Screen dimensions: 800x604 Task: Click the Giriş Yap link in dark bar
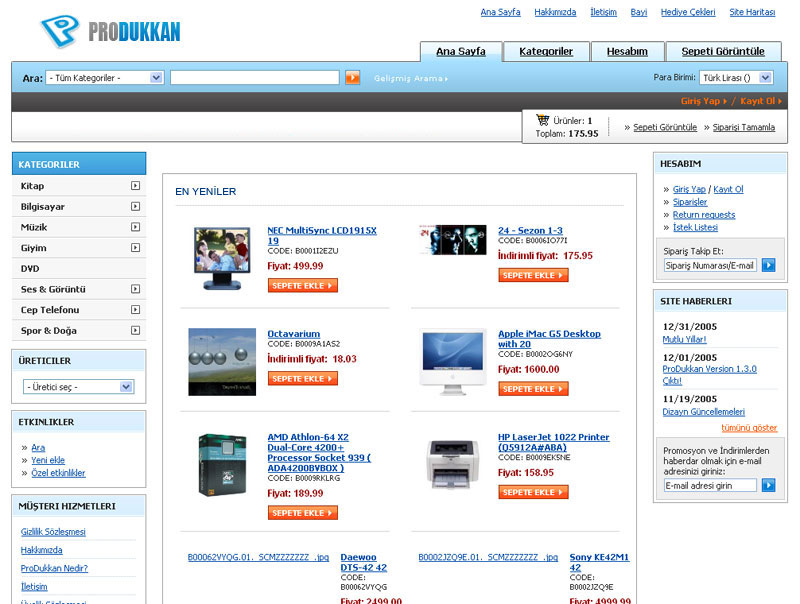click(x=704, y=101)
